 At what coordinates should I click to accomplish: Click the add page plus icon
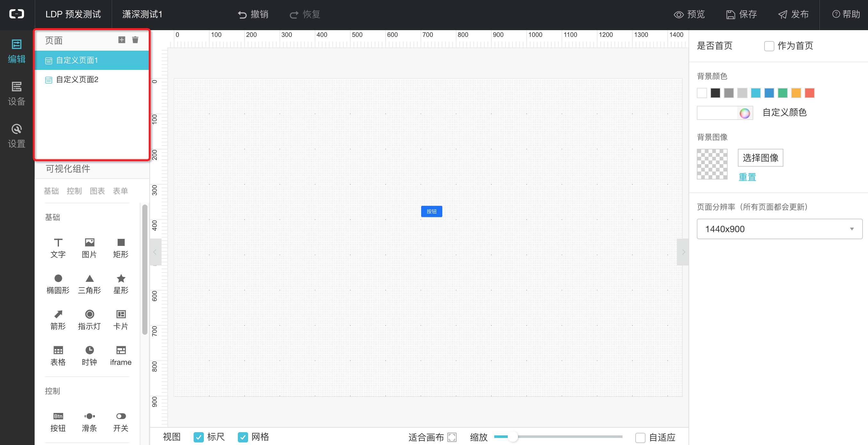click(121, 40)
